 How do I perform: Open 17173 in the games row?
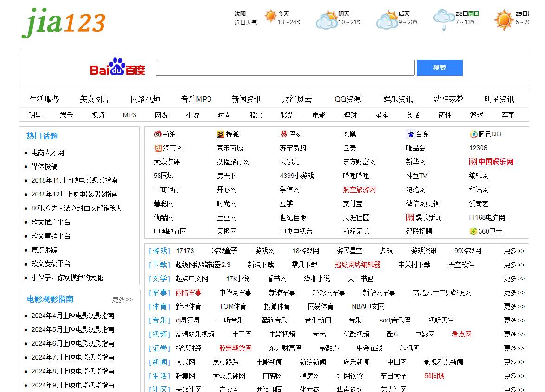pyautogui.click(x=185, y=251)
